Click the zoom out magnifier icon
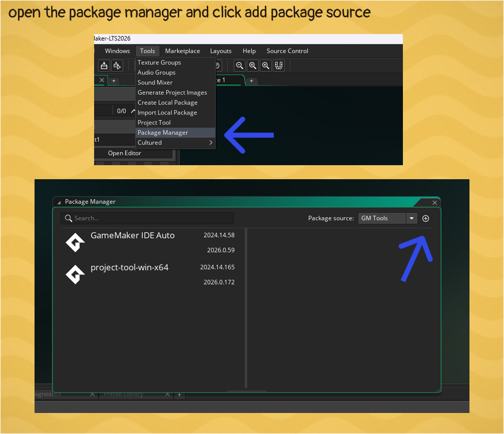Screen dimensions: 504x434 tap(239, 66)
